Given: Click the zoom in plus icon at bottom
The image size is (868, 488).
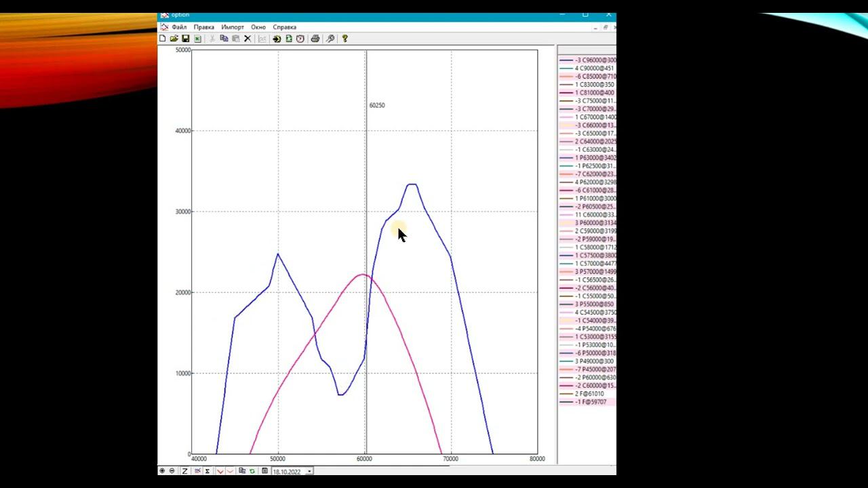Looking at the screenshot, I should [x=162, y=471].
